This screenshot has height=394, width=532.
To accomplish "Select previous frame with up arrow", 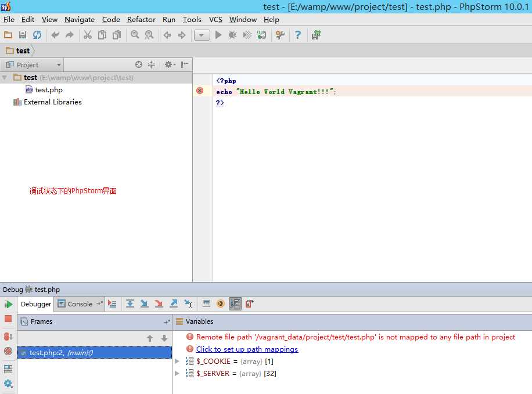I will [x=150, y=338].
